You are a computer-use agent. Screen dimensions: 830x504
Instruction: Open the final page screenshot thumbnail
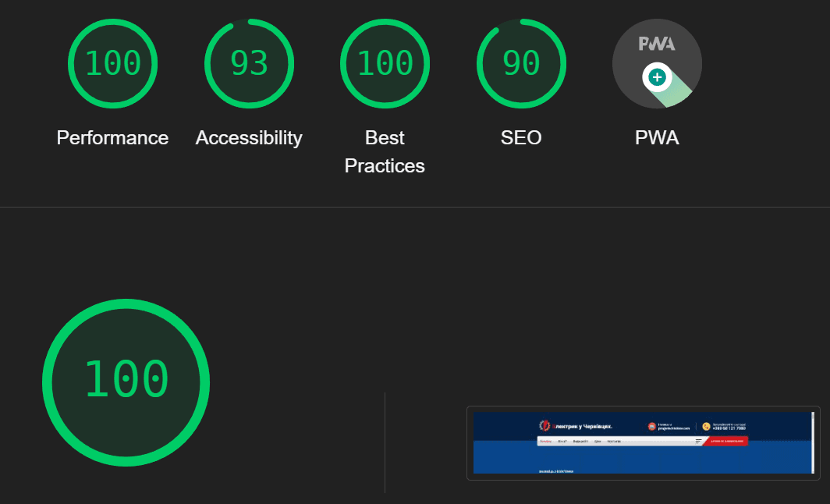coord(643,443)
